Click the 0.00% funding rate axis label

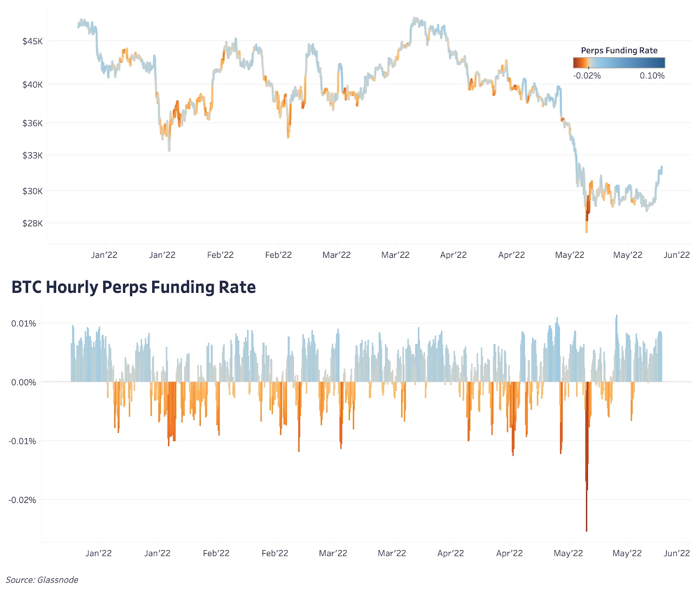point(24,382)
